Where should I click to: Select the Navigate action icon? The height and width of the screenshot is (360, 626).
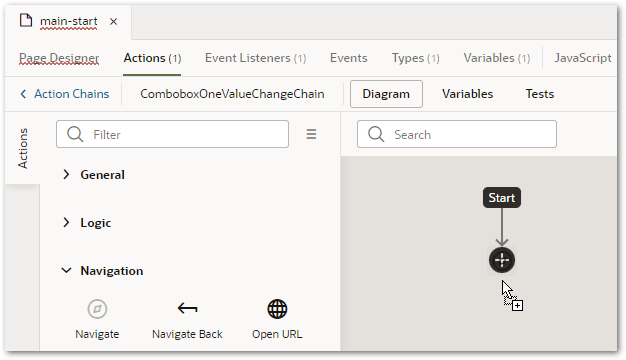pos(97,309)
